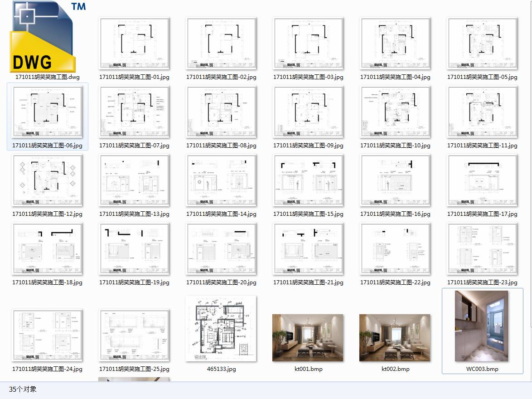Click file name label 171011胡笑笑施工图-05.jpg

tap(482, 77)
